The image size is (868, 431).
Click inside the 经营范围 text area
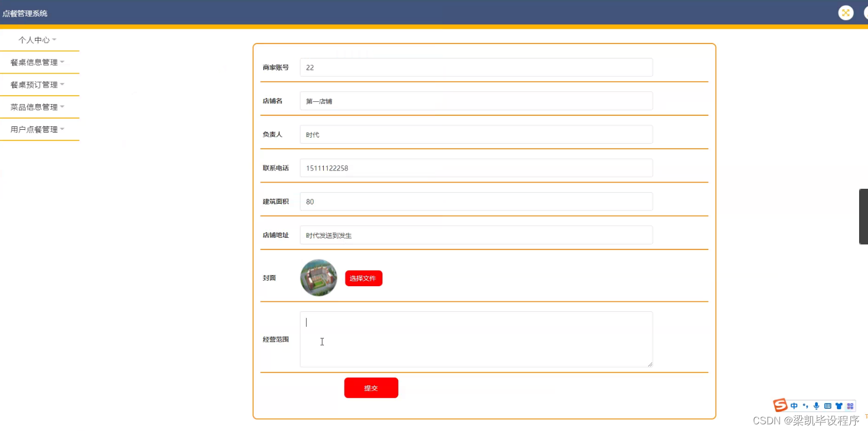476,339
